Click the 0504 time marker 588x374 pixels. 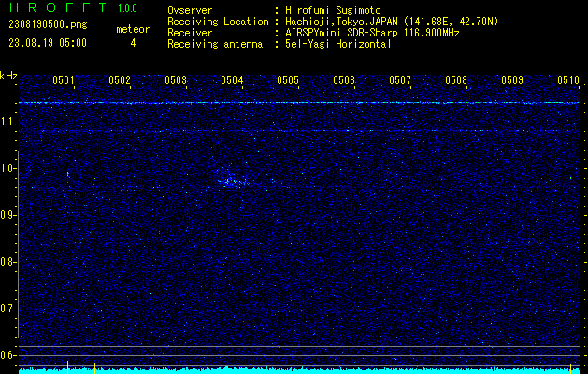click(232, 80)
